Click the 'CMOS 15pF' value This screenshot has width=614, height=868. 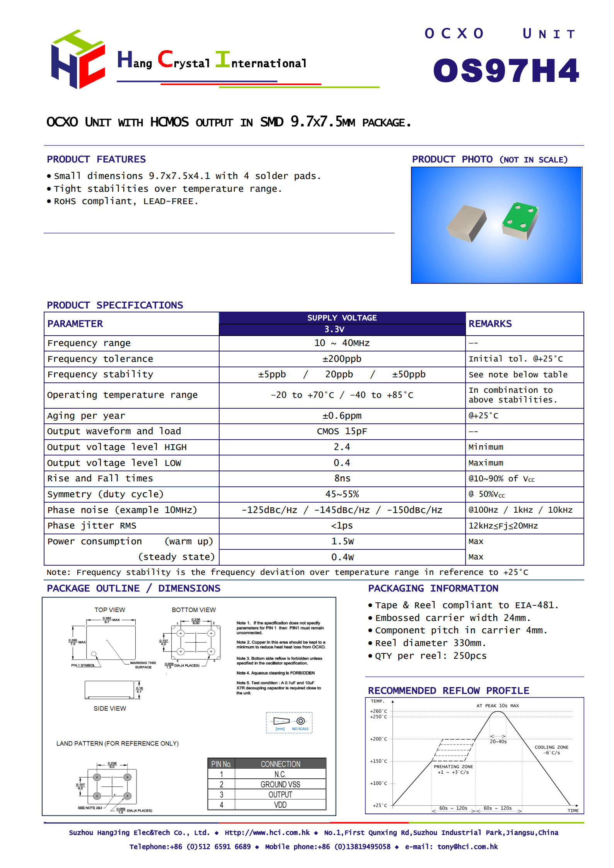342,431
